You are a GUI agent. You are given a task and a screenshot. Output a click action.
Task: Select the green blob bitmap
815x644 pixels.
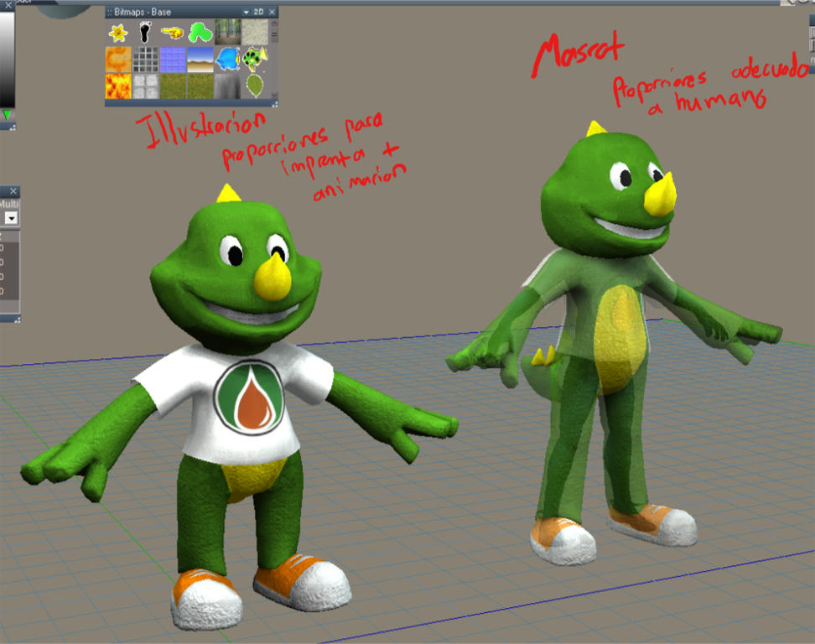200,32
